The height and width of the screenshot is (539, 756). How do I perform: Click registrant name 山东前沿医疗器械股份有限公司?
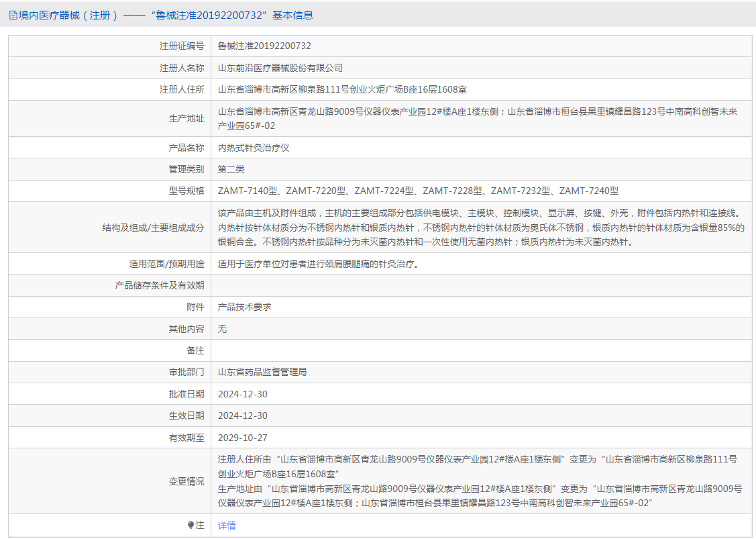(x=280, y=68)
